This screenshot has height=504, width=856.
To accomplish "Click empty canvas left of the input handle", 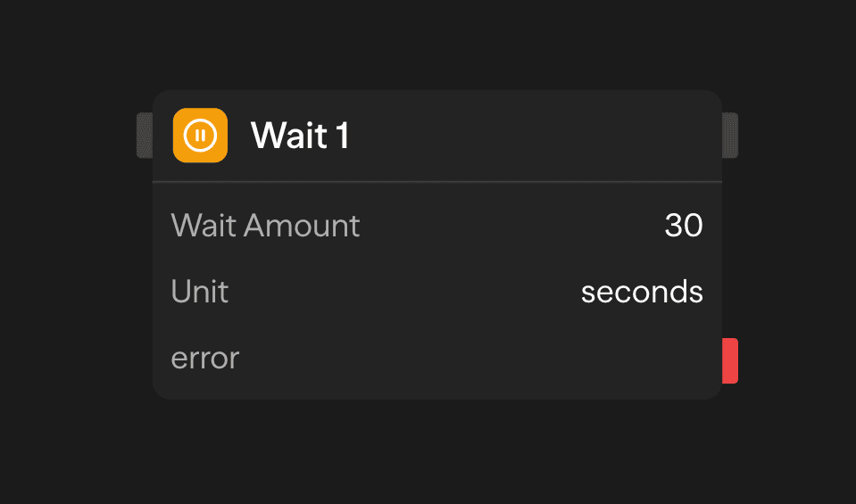I will coord(71,136).
